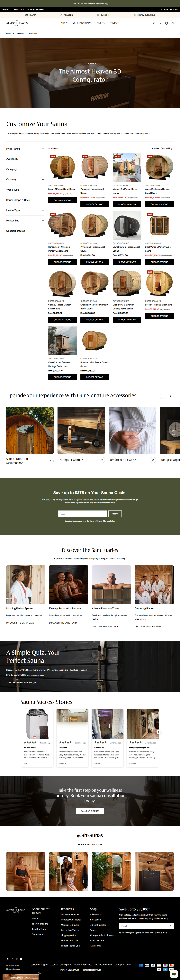Viewport: 180px width, 980px height.
Task: Expand the Price Range filter
Action: click(x=25, y=149)
